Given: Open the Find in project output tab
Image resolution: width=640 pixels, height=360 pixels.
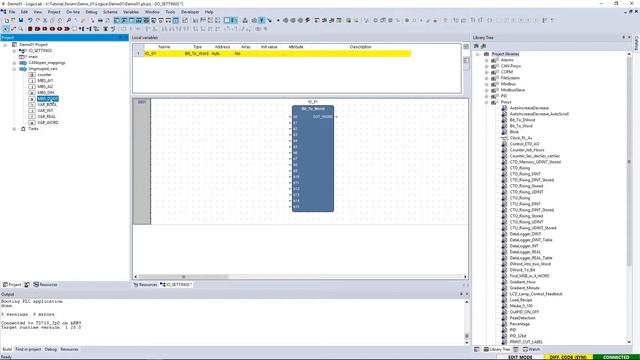Looking at the screenshot, I should 28,349.
